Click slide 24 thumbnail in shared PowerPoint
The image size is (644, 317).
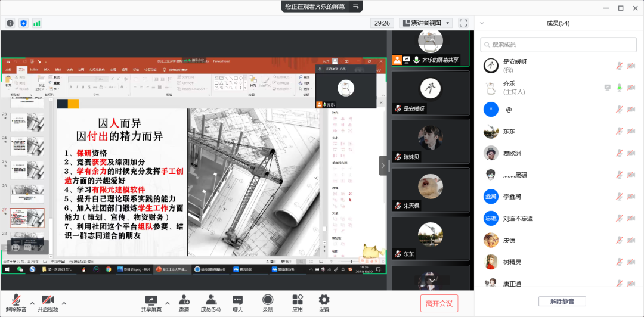point(27,146)
